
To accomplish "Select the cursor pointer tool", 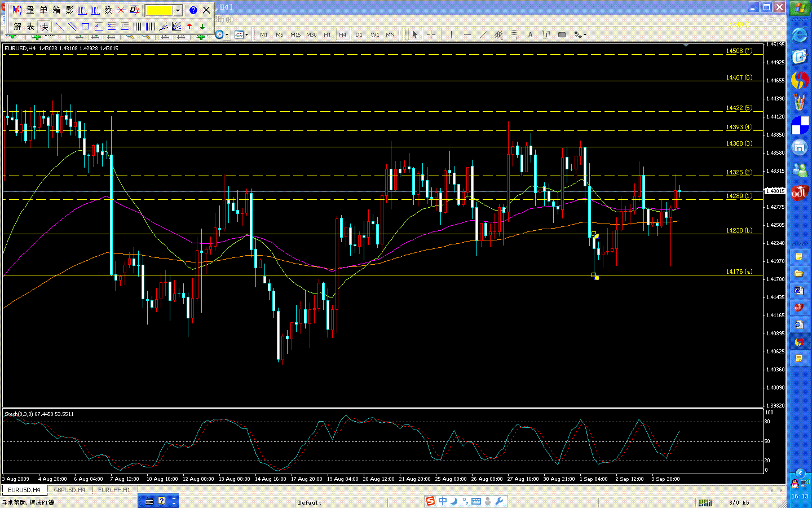I will (x=415, y=35).
